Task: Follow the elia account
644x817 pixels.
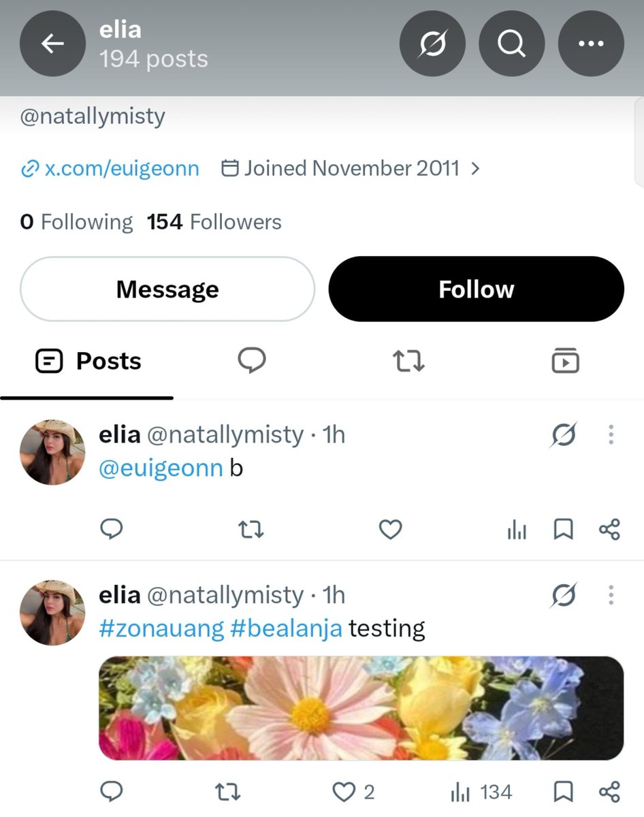Action: point(476,289)
